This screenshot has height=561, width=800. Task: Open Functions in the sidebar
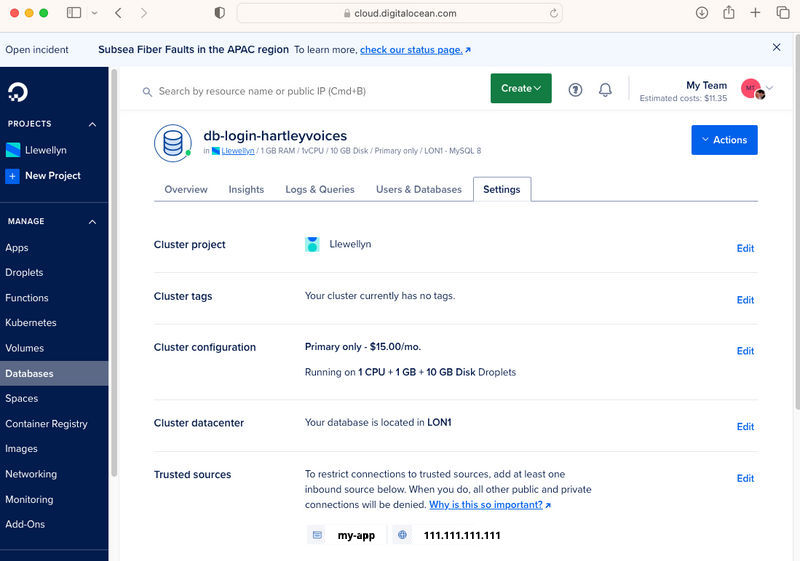pos(27,298)
